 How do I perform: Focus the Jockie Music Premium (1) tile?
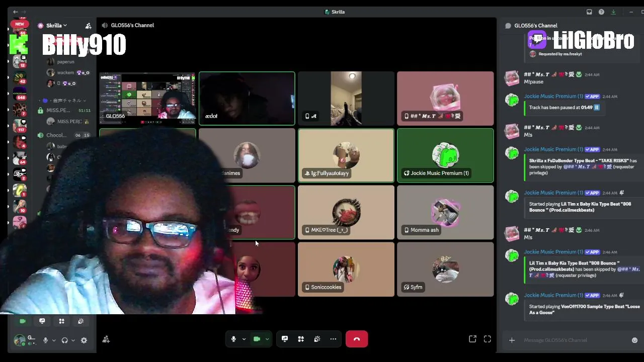pyautogui.click(x=445, y=155)
